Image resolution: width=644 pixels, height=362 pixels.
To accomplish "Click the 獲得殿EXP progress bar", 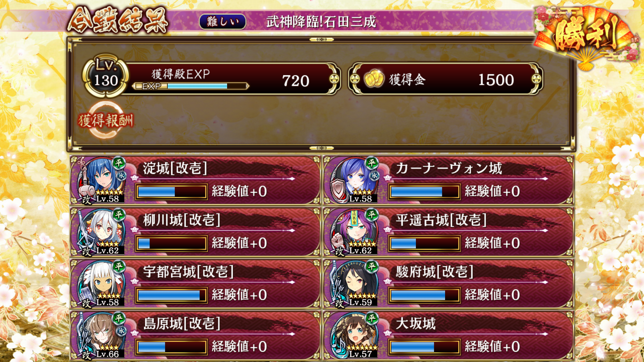I will 191,86.
